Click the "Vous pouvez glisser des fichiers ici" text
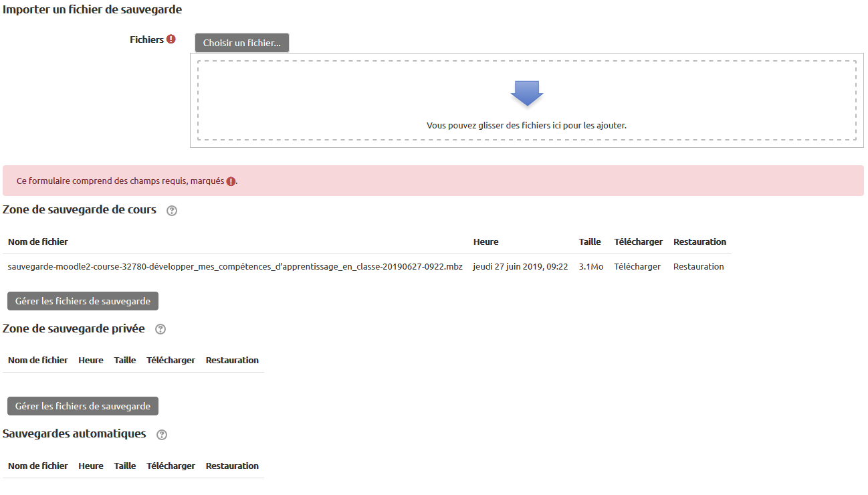The height and width of the screenshot is (495, 868). [x=526, y=125]
